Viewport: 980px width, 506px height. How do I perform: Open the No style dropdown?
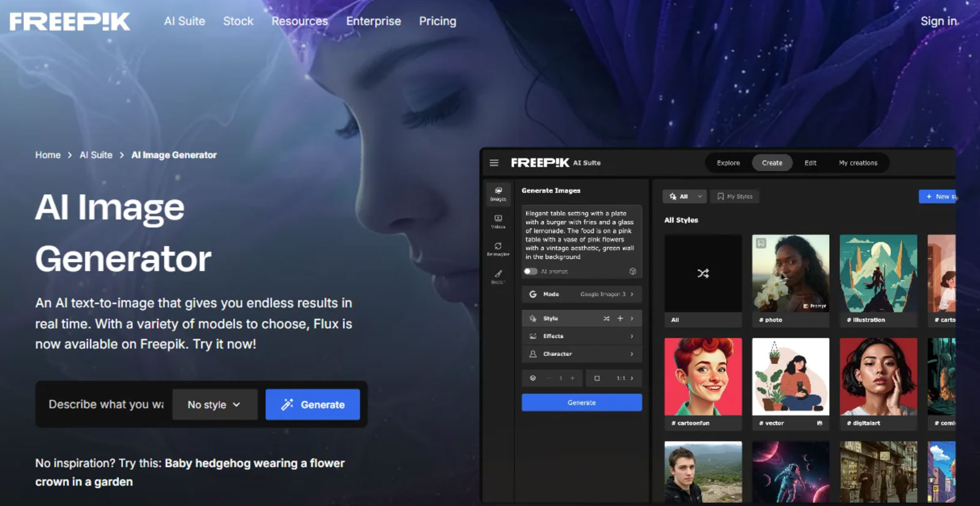point(214,404)
